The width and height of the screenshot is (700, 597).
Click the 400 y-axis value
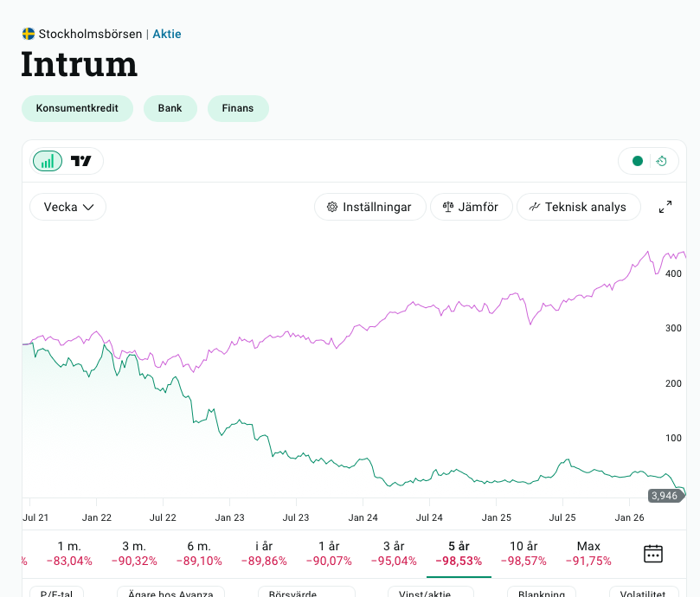coord(673,273)
